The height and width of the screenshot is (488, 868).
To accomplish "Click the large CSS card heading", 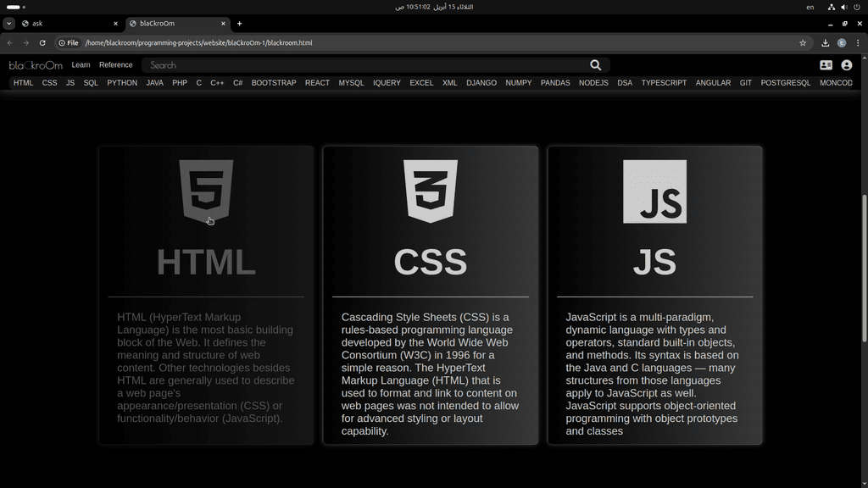I will [430, 262].
